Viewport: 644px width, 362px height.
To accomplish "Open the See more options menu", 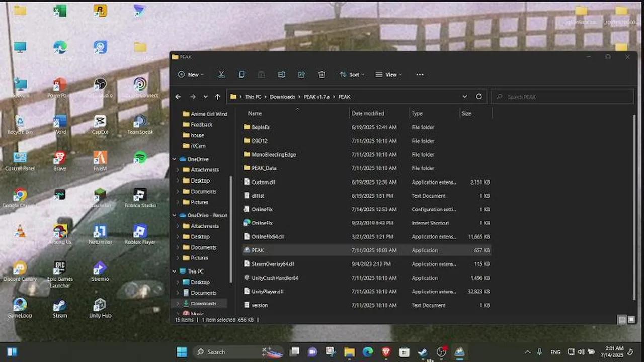I will click(420, 75).
